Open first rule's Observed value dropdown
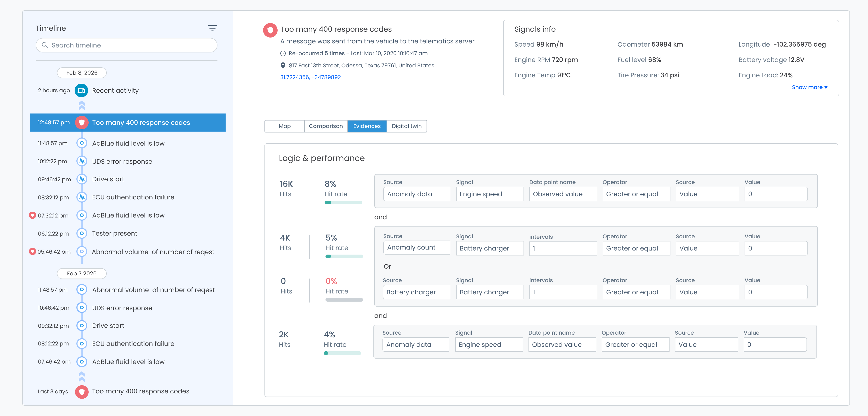This screenshot has width=868, height=416. (563, 194)
